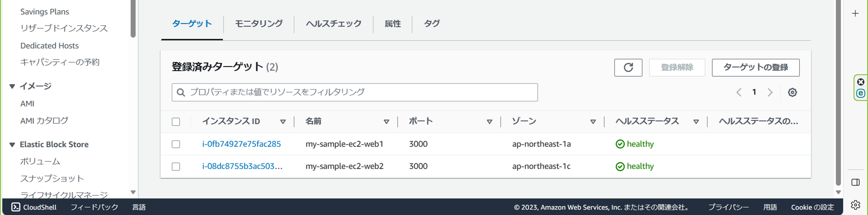Toggle the split-panel icon in browser sidebar
868x215 pixels.
[x=855, y=182]
